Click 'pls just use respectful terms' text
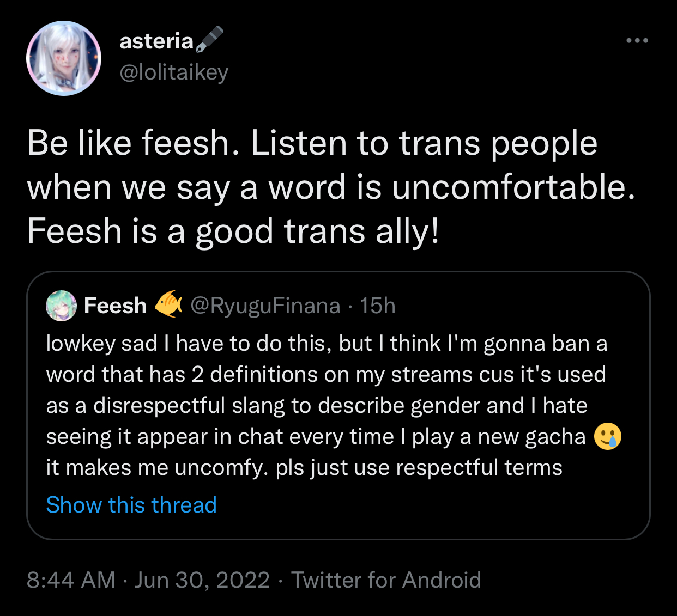 pos(419,468)
